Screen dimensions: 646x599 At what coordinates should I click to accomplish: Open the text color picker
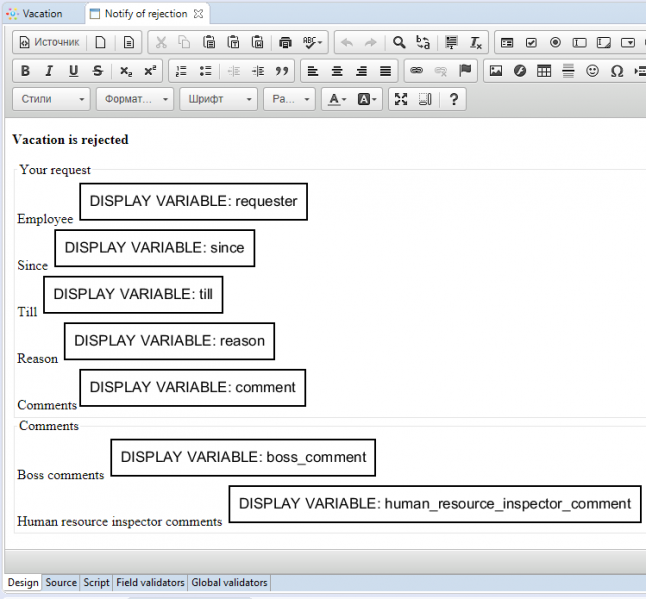click(337, 99)
